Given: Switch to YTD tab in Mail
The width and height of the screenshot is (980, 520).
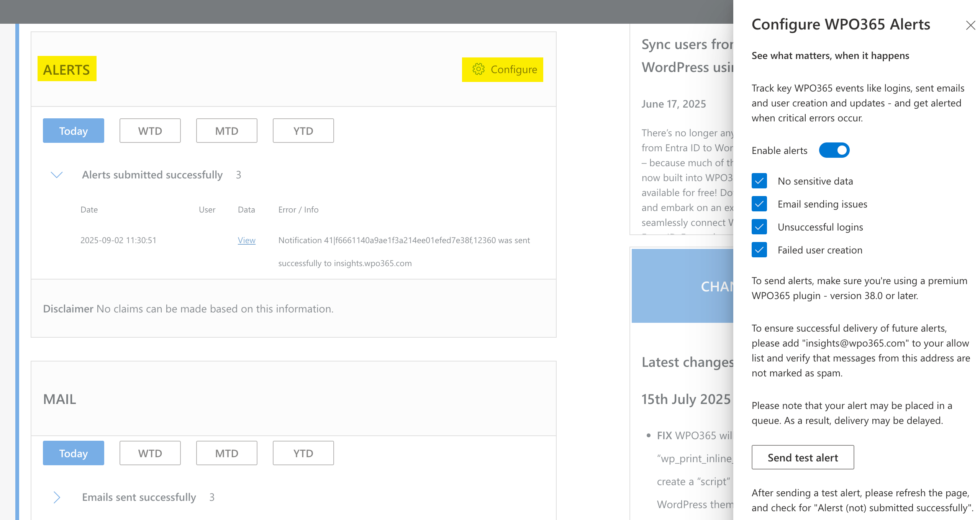Looking at the screenshot, I should pyautogui.click(x=303, y=453).
